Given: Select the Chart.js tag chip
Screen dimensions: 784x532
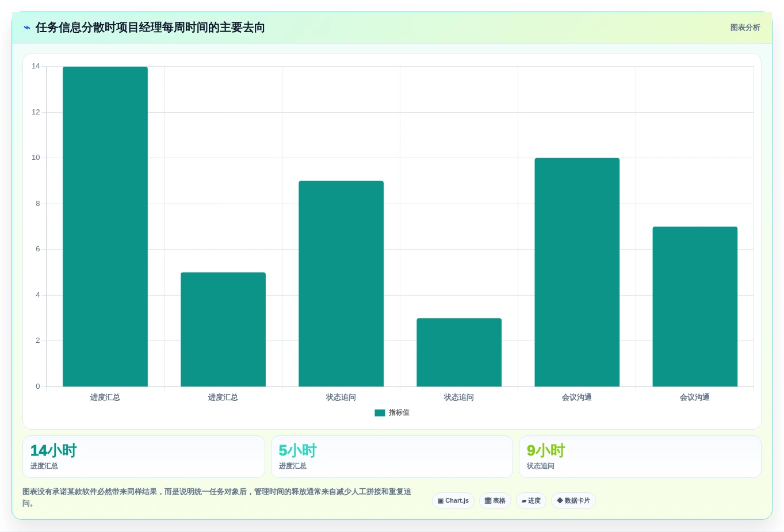Looking at the screenshot, I should pyautogui.click(x=453, y=500).
